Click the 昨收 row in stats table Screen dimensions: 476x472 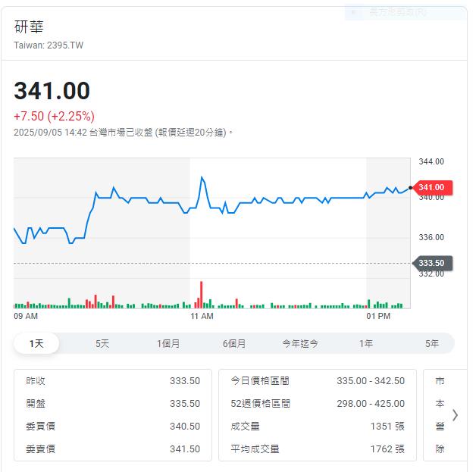point(112,381)
